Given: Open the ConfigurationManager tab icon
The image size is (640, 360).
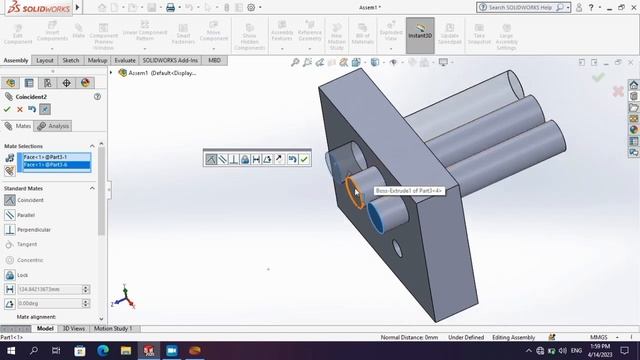Looking at the screenshot, I should (x=48, y=83).
